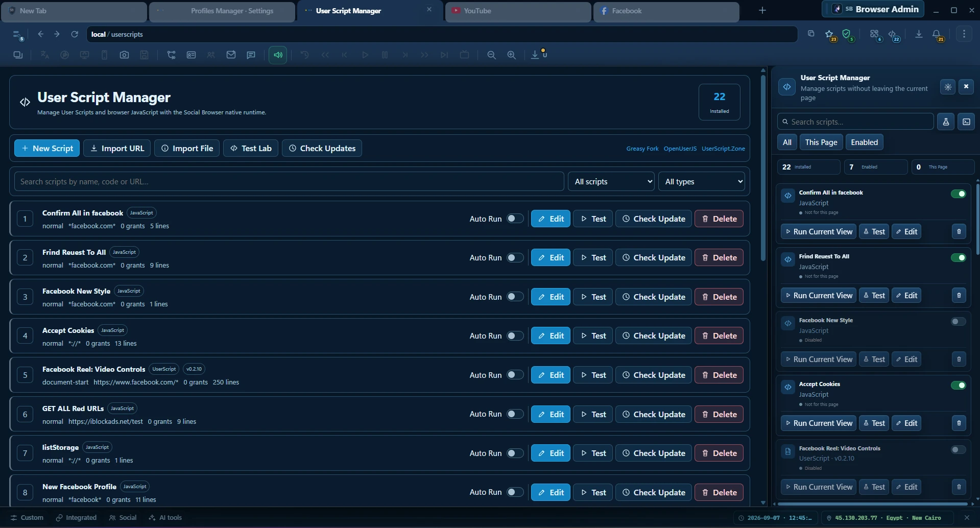
Task: Edit the Facebook Reel: Video Controls script
Action: tap(551, 375)
